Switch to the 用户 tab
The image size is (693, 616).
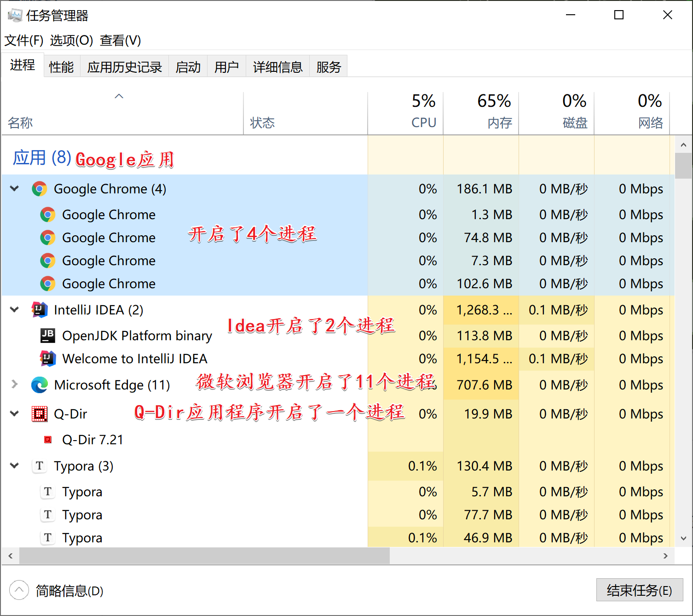(x=227, y=67)
